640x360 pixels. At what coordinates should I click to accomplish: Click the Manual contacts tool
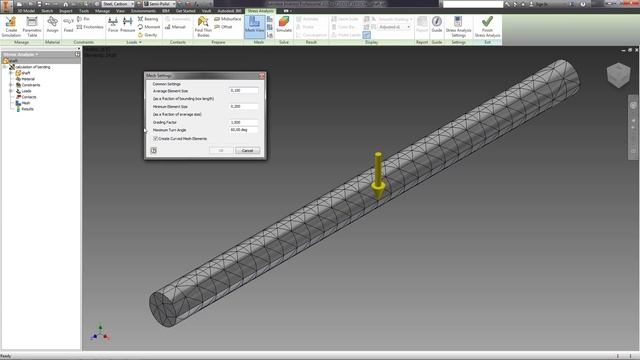[176, 27]
